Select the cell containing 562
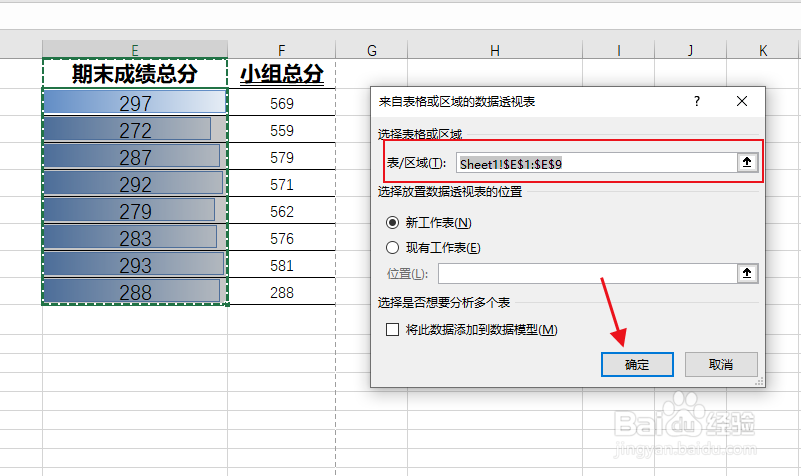The height and width of the screenshot is (476, 801). (281, 211)
